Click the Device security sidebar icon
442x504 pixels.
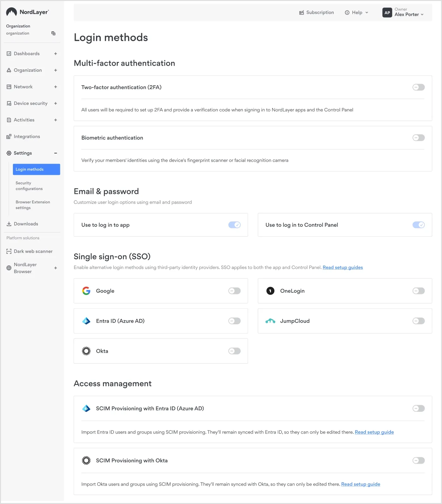tap(9, 103)
